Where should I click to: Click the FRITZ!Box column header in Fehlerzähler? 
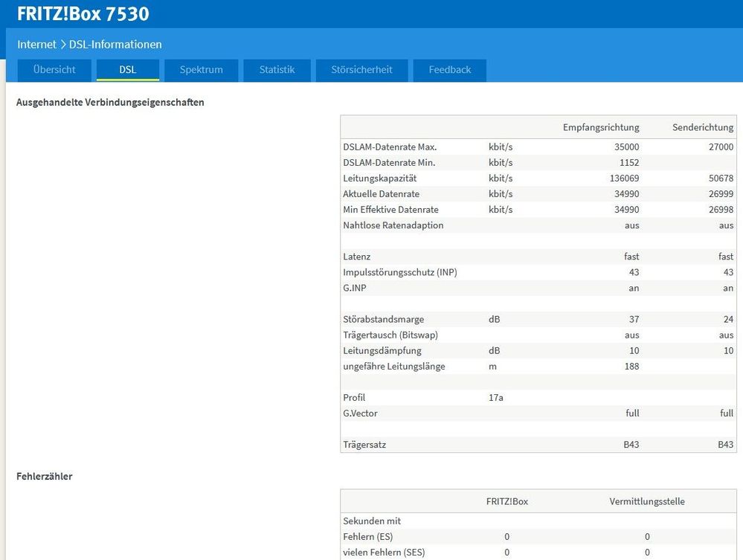coord(507,501)
